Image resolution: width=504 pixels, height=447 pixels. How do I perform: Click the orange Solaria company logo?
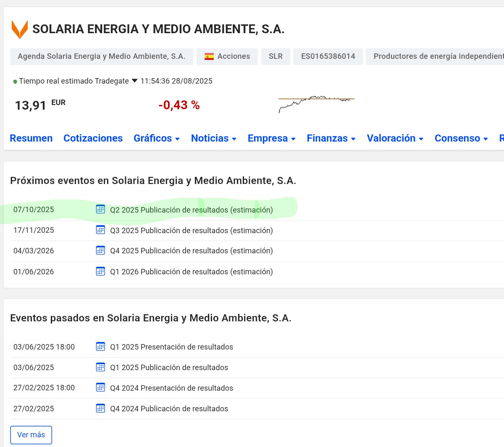[x=19, y=29]
